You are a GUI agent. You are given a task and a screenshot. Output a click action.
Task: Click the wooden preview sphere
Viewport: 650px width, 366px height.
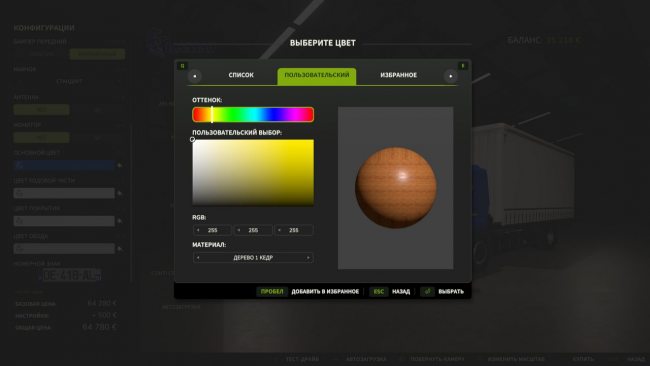pyautogui.click(x=396, y=187)
